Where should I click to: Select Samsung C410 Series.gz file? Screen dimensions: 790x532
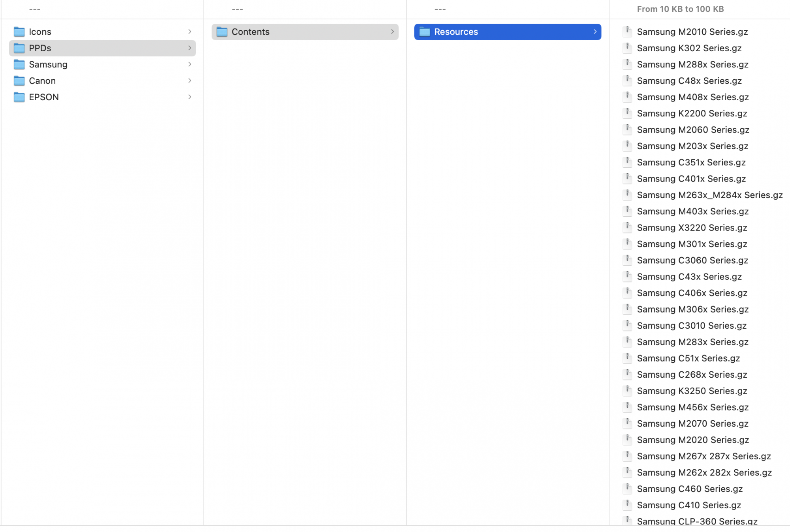click(x=688, y=505)
